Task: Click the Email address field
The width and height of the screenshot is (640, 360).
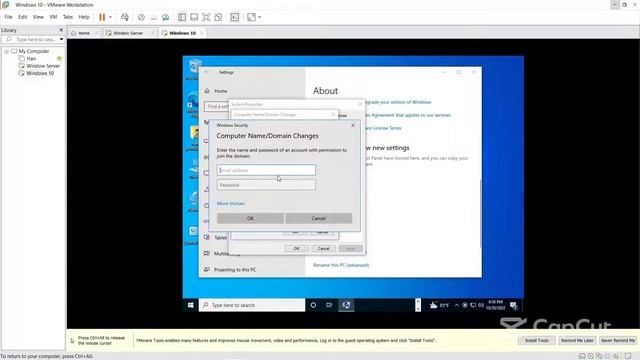Action: coord(266,170)
